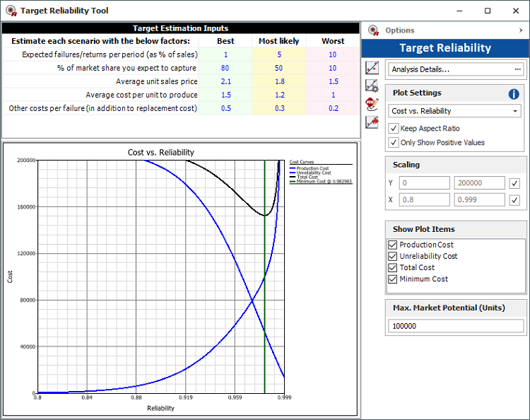Screen dimensions: 530x420
Task: Uncheck Keep Aspect Ratio
Action: [394, 128]
